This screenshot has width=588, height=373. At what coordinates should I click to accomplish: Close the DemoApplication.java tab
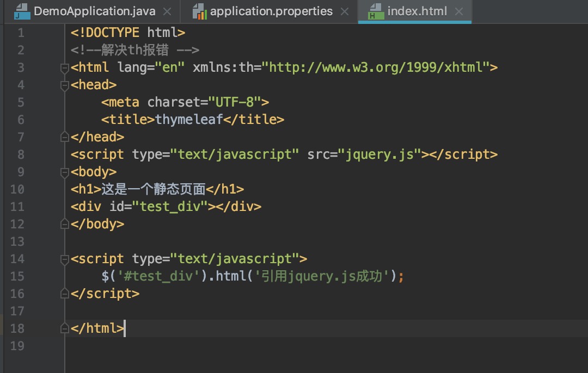pyautogui.click(x=167, y=11)
